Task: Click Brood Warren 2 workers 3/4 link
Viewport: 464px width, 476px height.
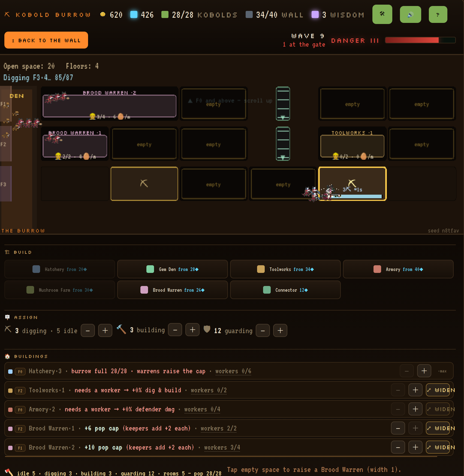Action: 222,447
